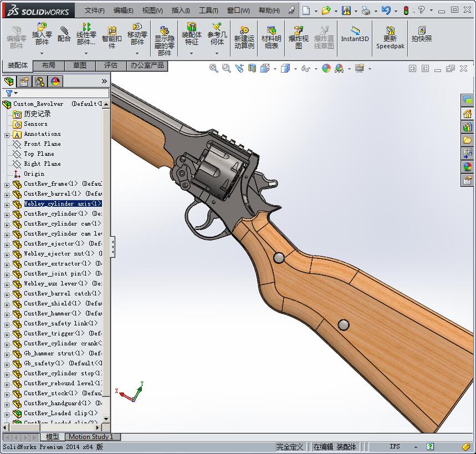Open the 工具(T) menu
Viewport: 476px width, 454px height.
point(208,10)
